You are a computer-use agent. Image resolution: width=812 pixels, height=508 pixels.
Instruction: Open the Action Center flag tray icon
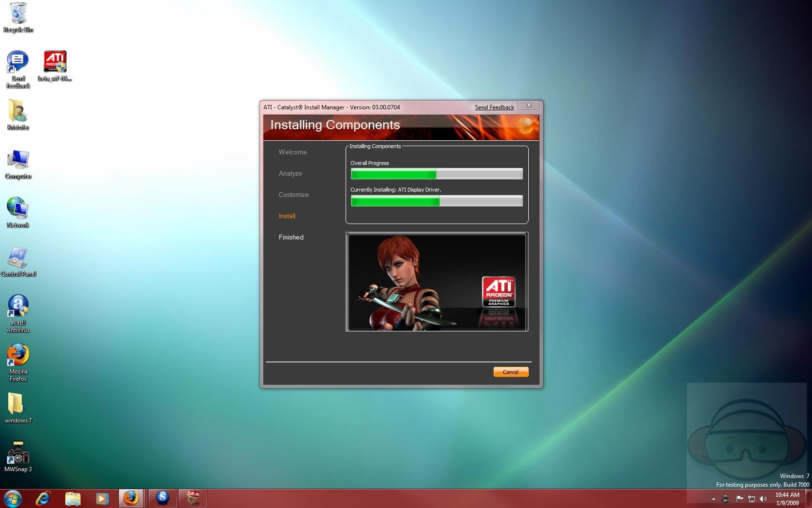[x=739, y=499]
